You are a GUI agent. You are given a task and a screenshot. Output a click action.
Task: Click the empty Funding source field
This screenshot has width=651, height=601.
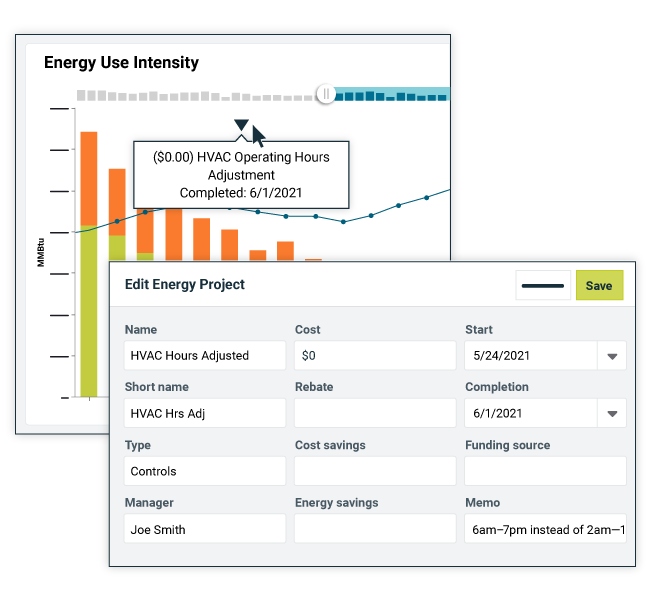click(545, 471)
